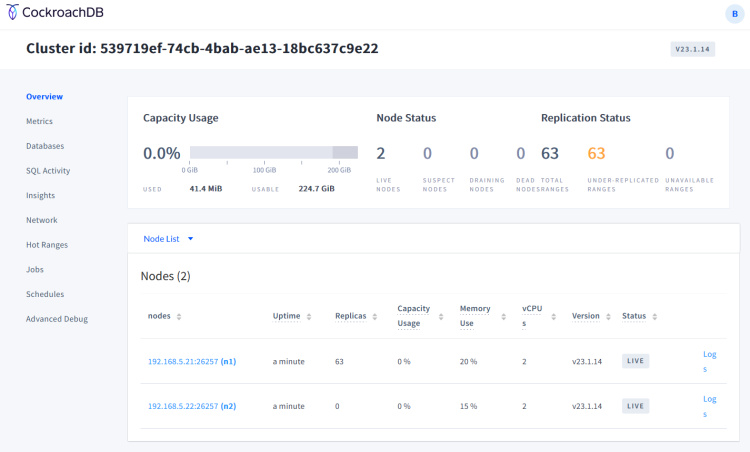Click the CockroachDB logo icon
750x452 pixels.
12,13
